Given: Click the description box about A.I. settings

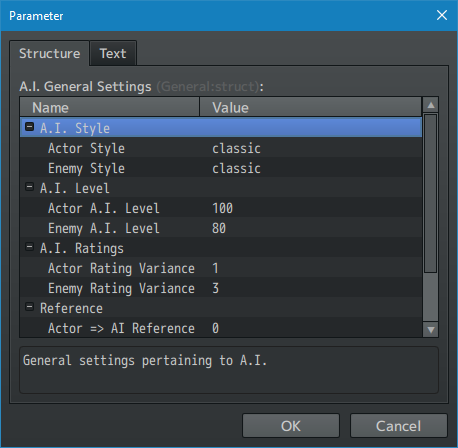Looking at the screenshot, I should pos(229,370).
